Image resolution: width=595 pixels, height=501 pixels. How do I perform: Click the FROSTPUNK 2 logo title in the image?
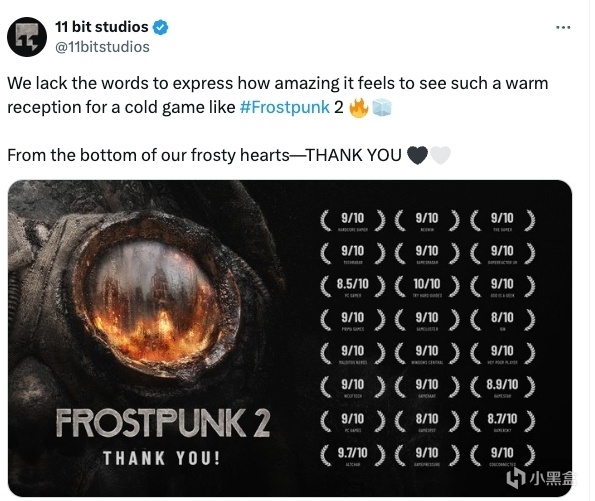pos(163,423)
